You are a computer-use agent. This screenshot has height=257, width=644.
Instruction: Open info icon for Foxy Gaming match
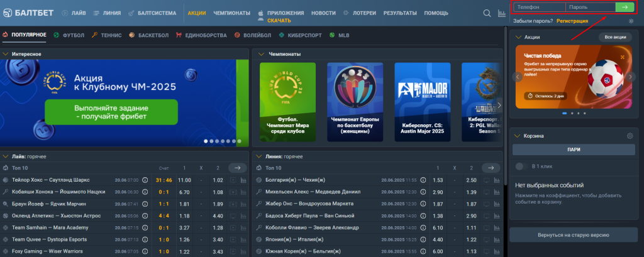(x=145, y=251)
